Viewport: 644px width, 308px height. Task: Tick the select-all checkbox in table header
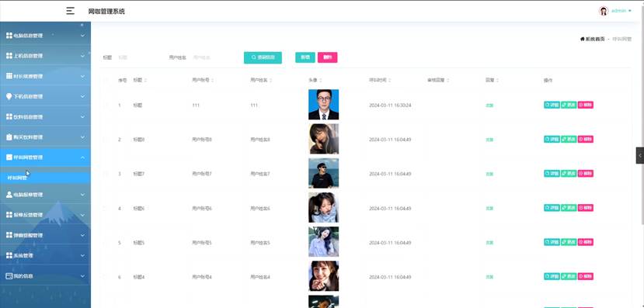[x=106, y=81]
